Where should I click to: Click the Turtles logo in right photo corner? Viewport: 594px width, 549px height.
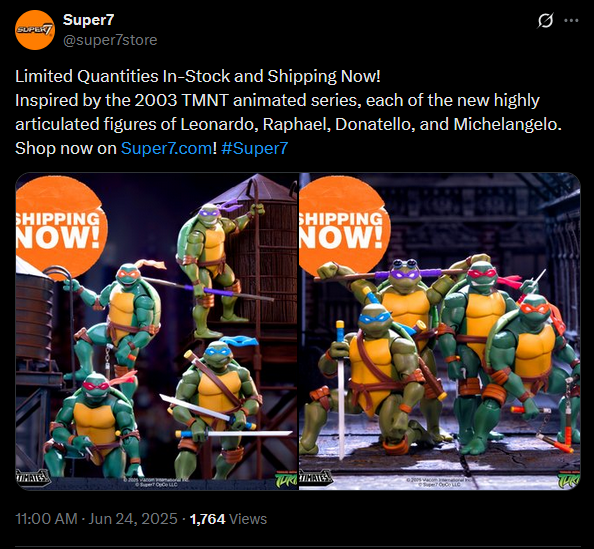point(569,480)
